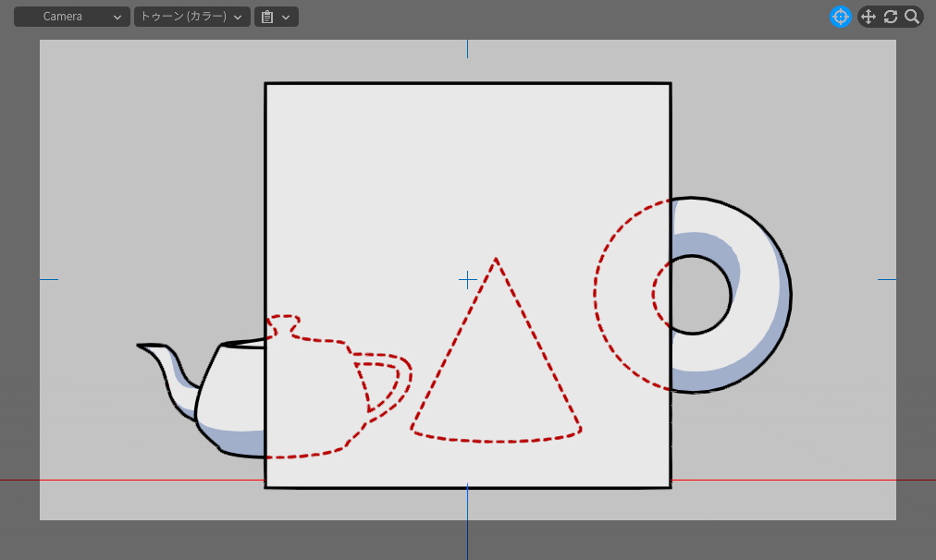Open the clipboard icon dropdown menu
Viewport: 936px width, 560px height.
pos(276,17)
